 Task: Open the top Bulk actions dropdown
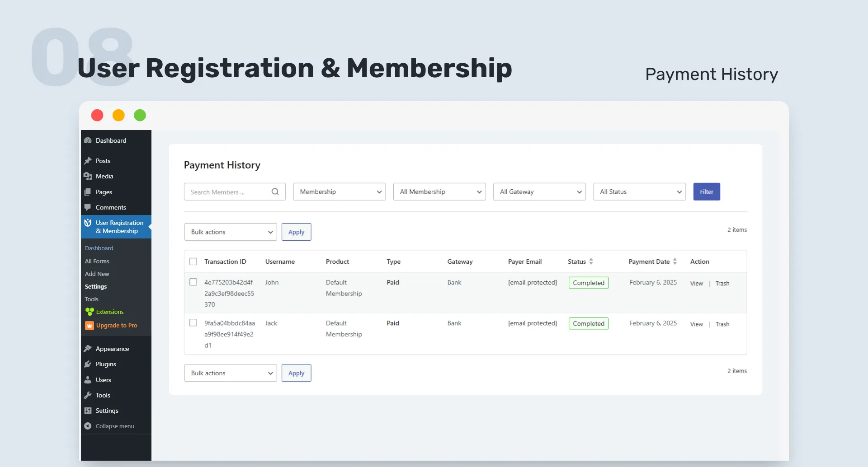231,232
